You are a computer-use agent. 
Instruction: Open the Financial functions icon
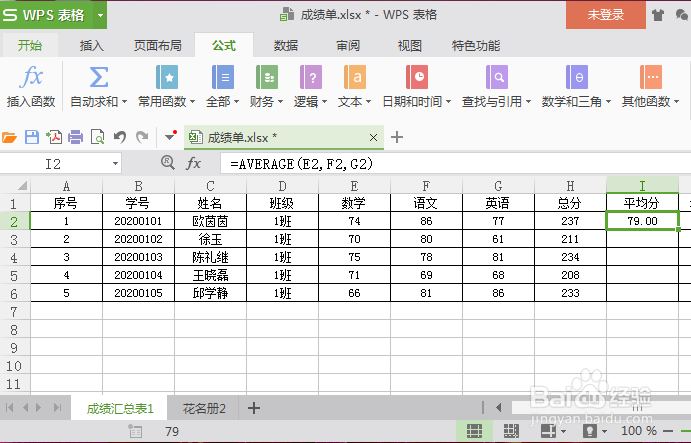[x=267, y=77]
